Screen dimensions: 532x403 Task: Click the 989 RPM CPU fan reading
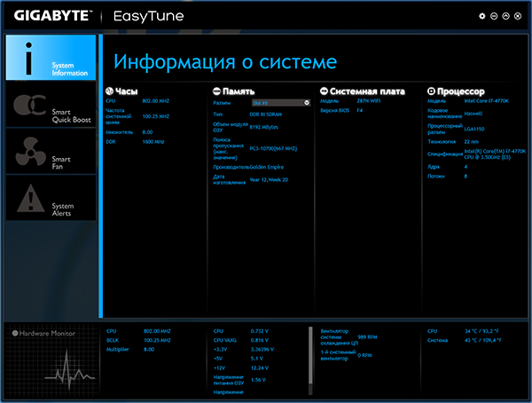(367, 337)
